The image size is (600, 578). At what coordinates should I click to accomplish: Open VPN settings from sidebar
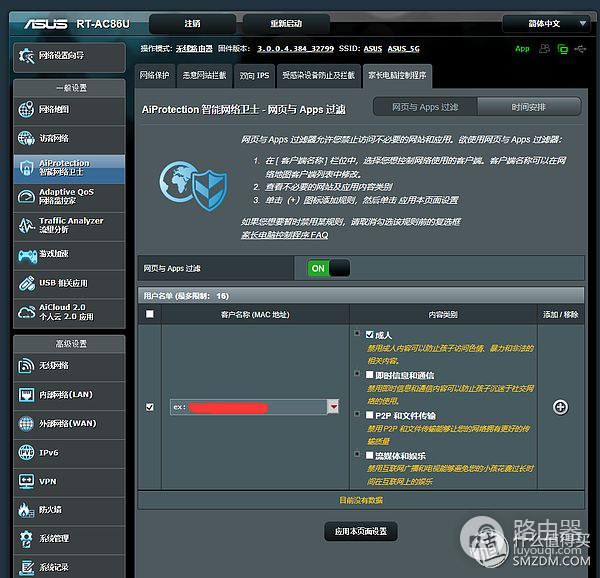68,481
